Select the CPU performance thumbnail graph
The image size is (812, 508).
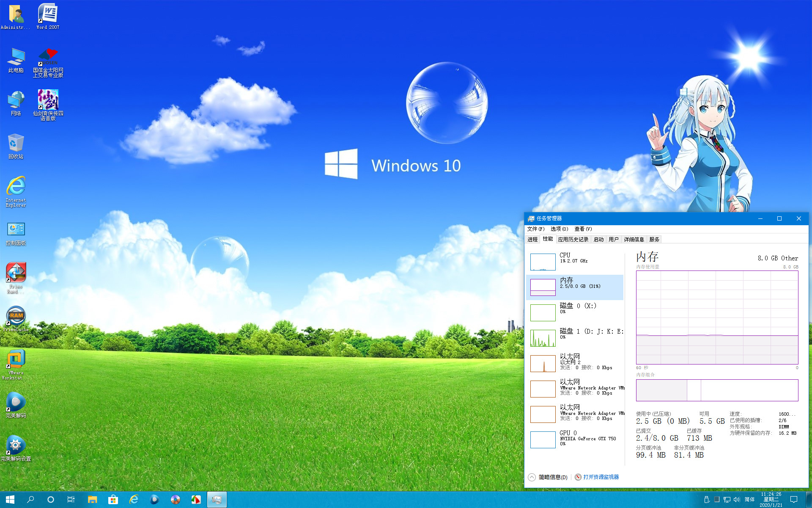543,262
